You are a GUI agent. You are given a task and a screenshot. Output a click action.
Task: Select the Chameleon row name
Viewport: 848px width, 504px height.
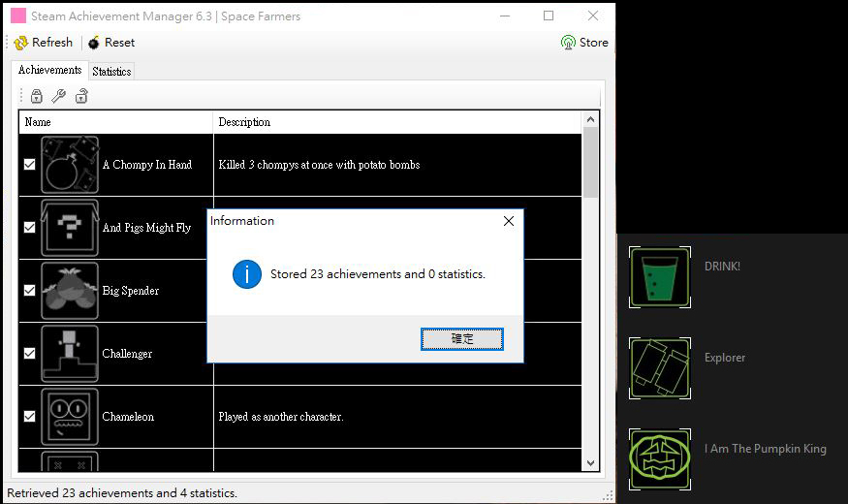coord(128,417)
